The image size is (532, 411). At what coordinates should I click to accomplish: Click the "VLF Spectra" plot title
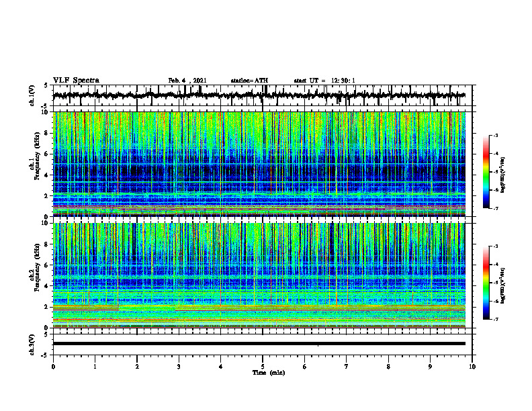pyautogui.click(x=76, y=81)
